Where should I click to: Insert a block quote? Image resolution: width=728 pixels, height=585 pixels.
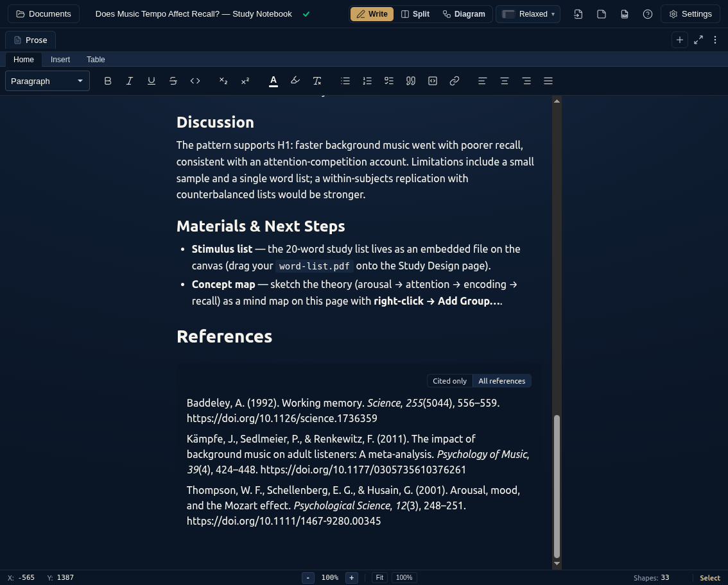pos(411,81)
